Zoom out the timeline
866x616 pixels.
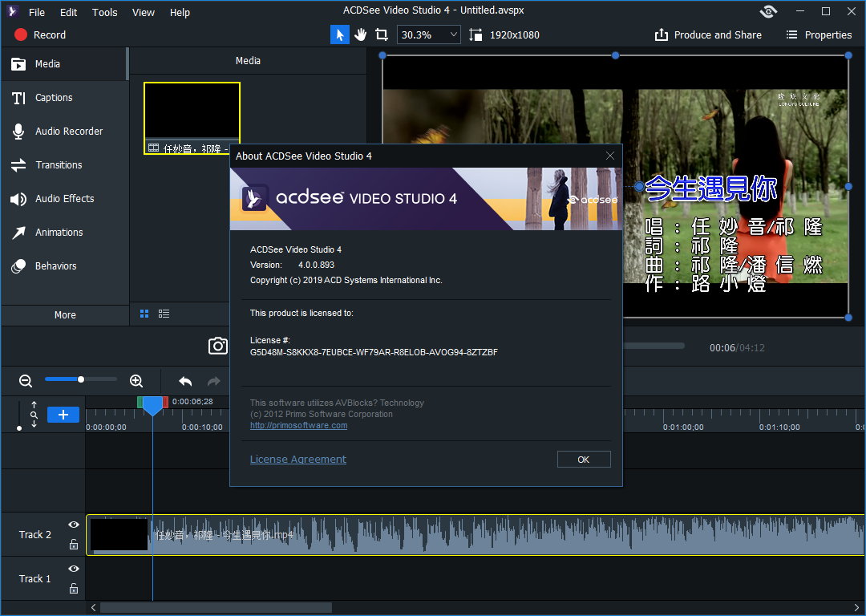tap(26, 381)
